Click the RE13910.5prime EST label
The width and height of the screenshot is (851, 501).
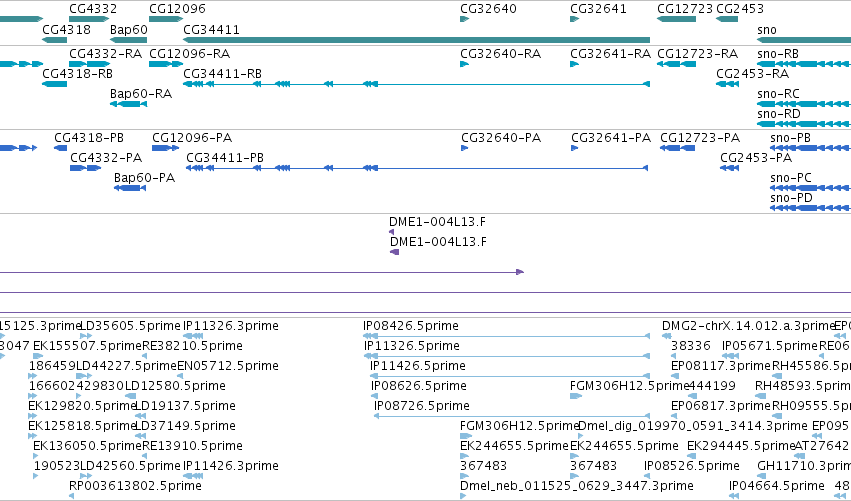tap(192, 446)
